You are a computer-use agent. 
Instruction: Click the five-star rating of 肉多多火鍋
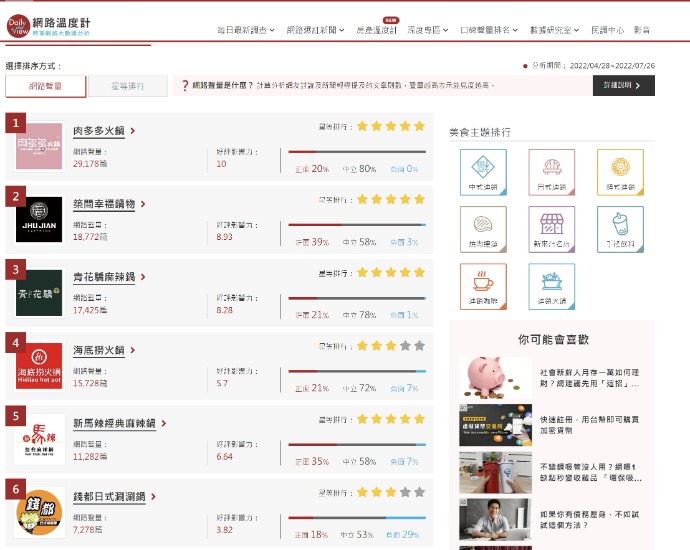pyautogui.click(x=391, y=126)
